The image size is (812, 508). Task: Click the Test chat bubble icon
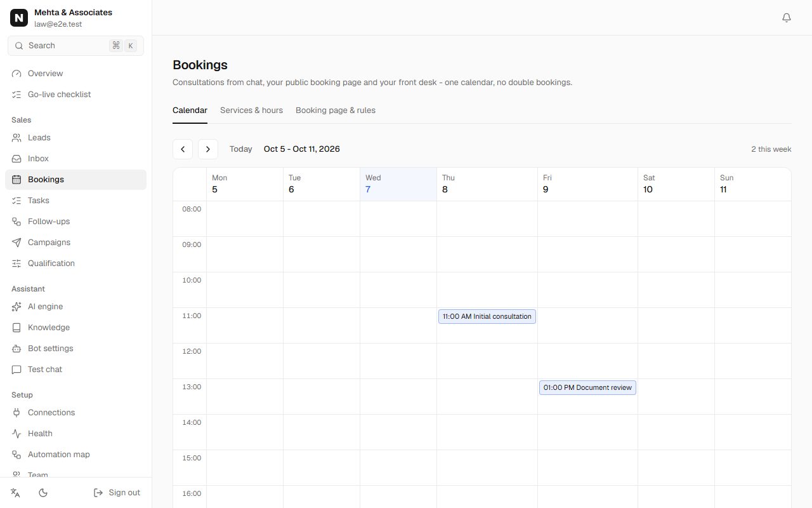coord(16,370)
